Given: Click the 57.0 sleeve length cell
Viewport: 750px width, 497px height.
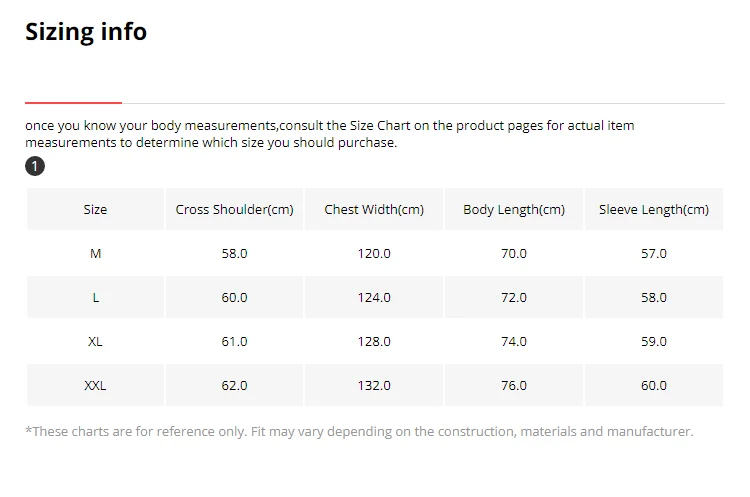Looking at the screenshot, I should 654,254.
